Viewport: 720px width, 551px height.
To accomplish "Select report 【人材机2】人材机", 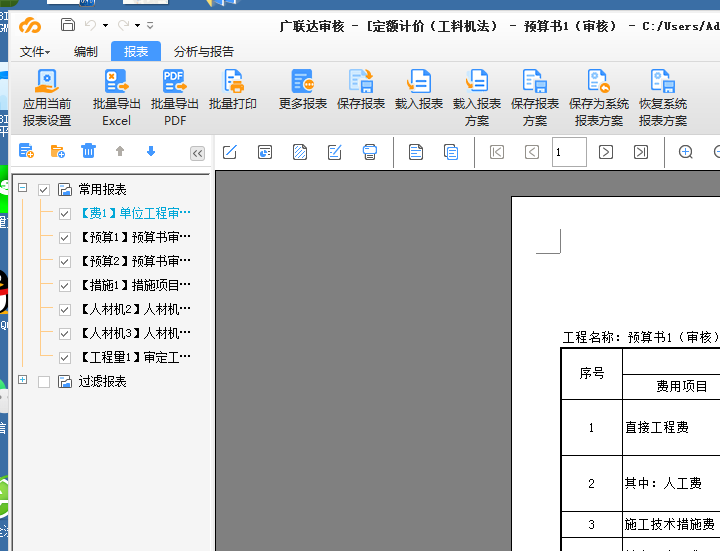I will (135, 309).
